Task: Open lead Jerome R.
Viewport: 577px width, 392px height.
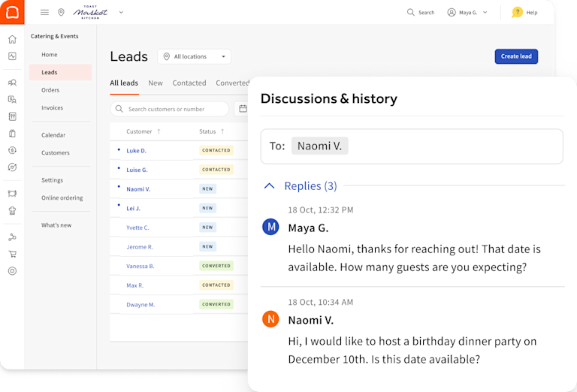Action: pyautogui.click(x=140, y=247)
